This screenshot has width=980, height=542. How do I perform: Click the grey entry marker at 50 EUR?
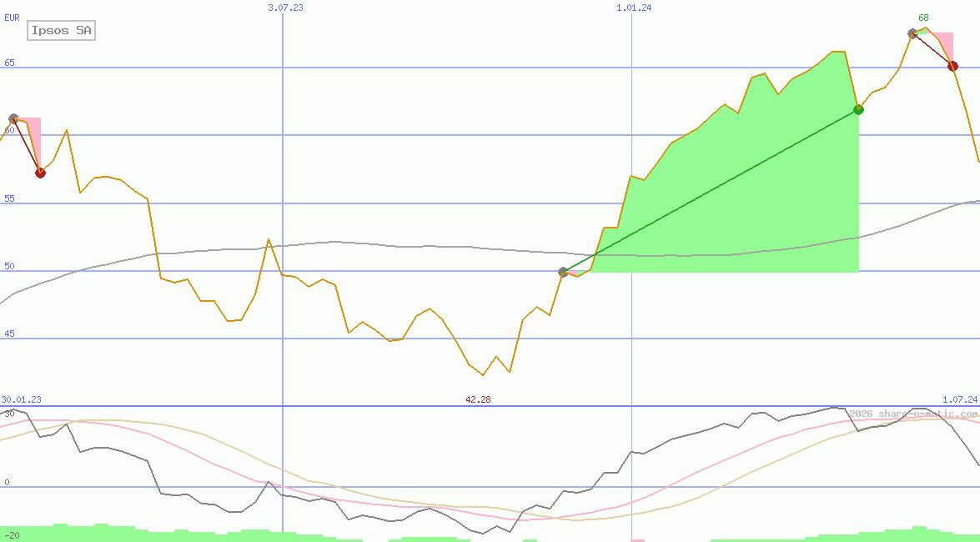[x=563, y=272]
